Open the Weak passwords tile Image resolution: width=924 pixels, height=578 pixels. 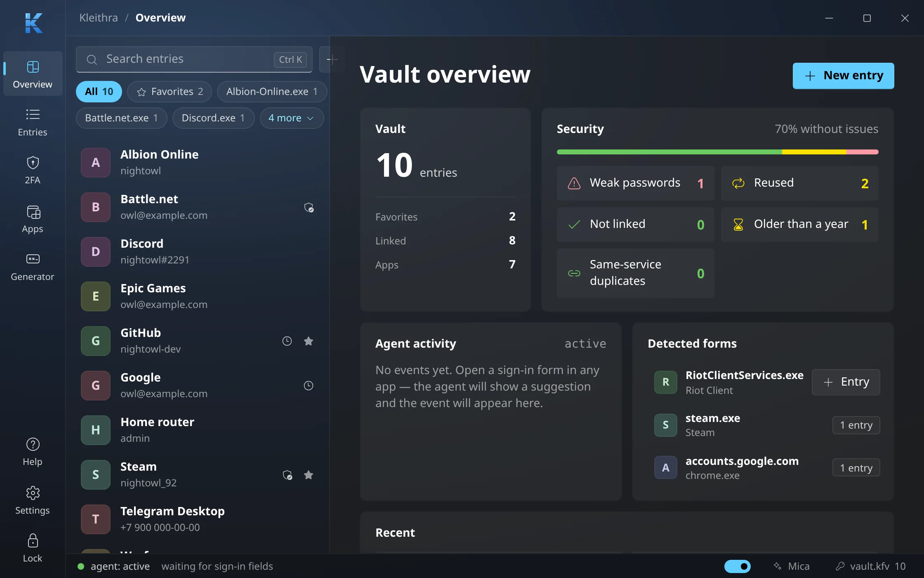635,183
